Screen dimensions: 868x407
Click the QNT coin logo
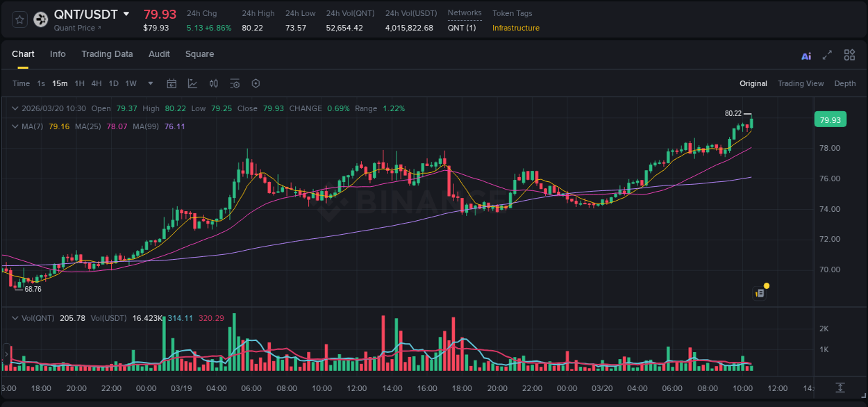40,20
